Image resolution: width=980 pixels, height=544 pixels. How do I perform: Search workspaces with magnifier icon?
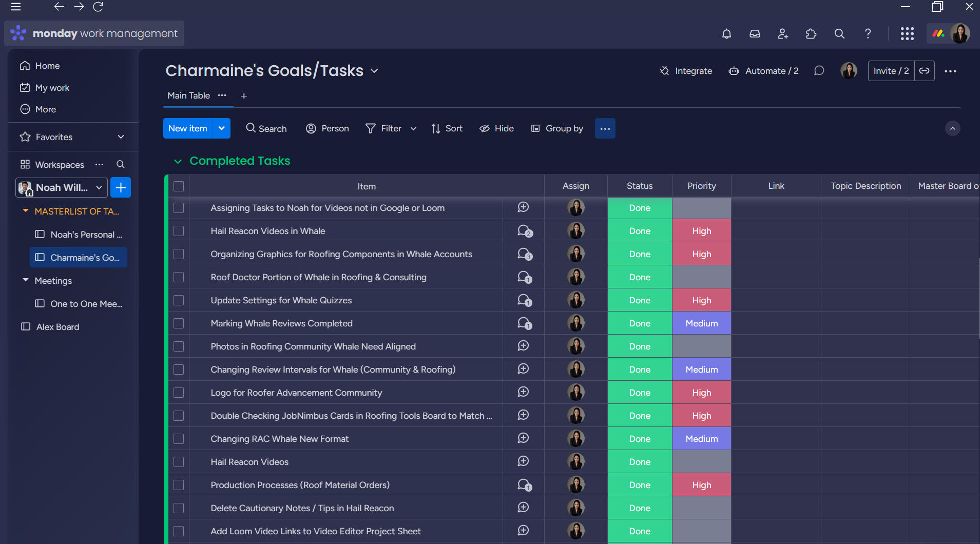tap(121, 164)
